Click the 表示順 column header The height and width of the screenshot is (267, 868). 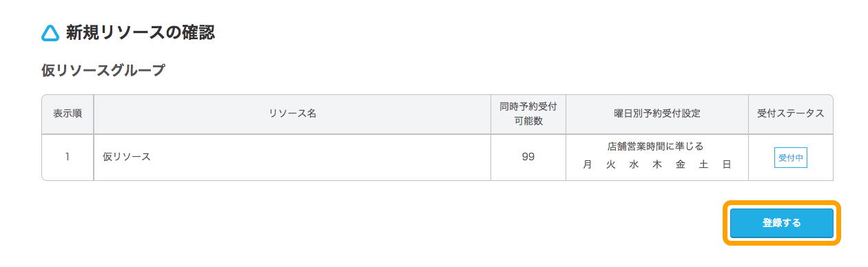(68, 114)
